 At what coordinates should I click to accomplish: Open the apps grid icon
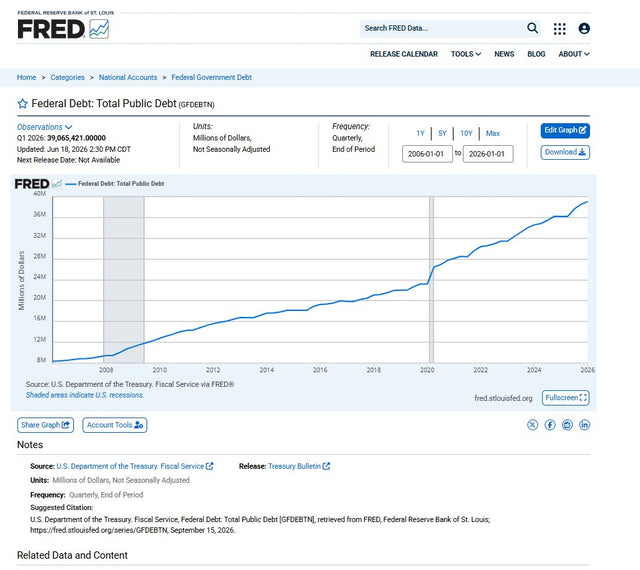click(560, 29)
